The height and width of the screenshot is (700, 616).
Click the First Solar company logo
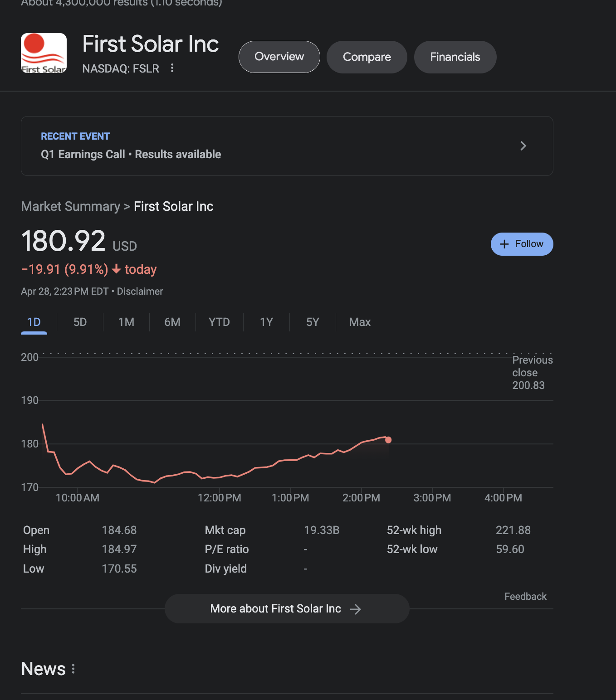tap(43, 53)
